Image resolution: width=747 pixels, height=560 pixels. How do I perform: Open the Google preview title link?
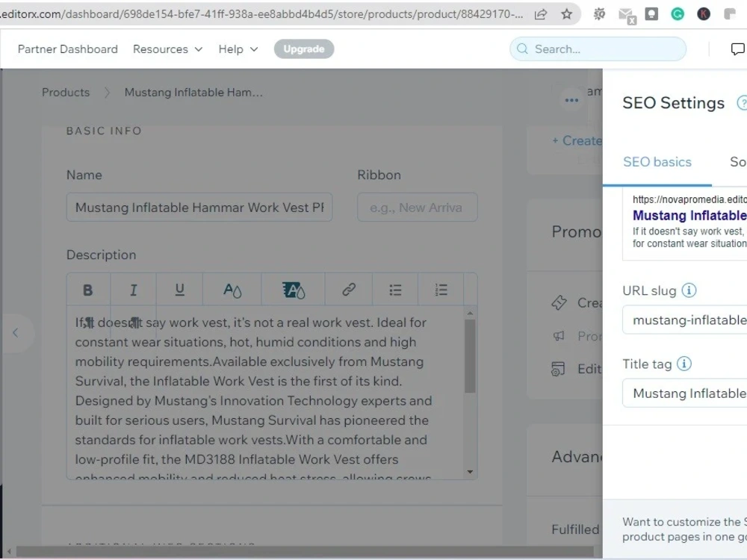coord(689,215)
